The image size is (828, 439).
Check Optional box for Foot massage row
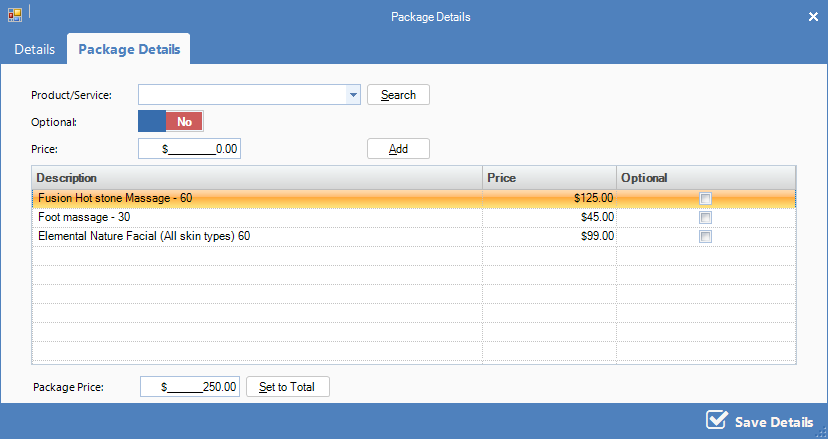pyautogui.click(x=705, y=217)
